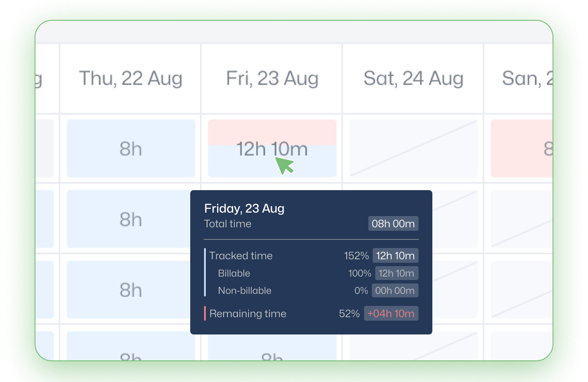Screen dimensions: 588x382
Task: Select the Thu, 22 Aug column header
Action: (131, 79)
